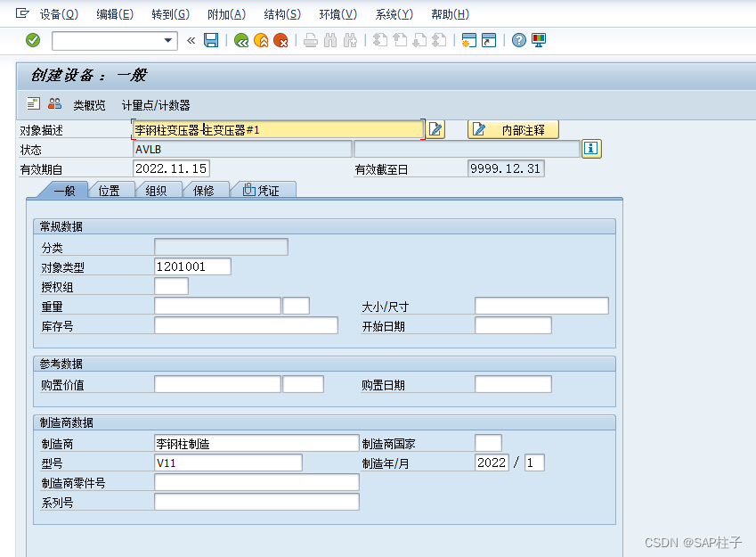Click the Customize Local Layout monitor icon
This screenshot has height=557, width=756.
tap(539, 40)
